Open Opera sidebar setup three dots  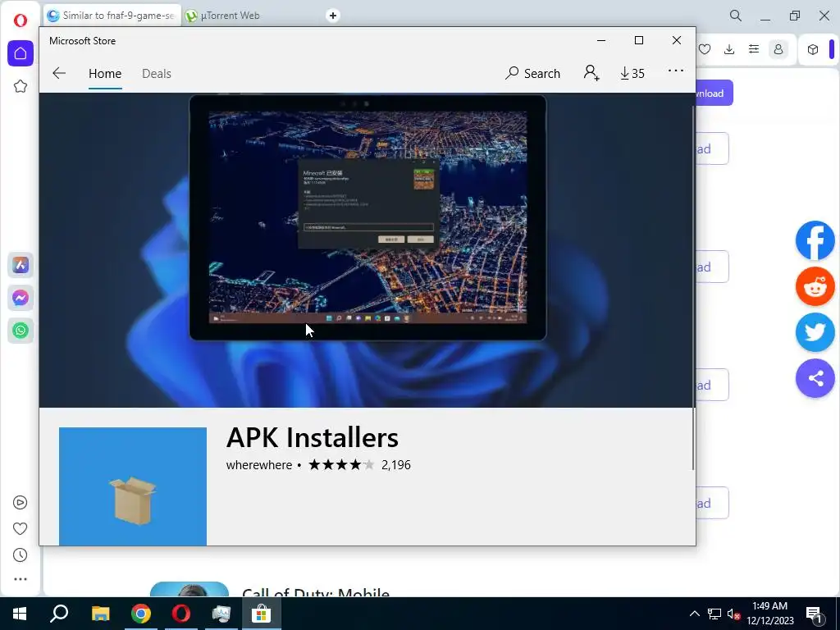point(21,579)
